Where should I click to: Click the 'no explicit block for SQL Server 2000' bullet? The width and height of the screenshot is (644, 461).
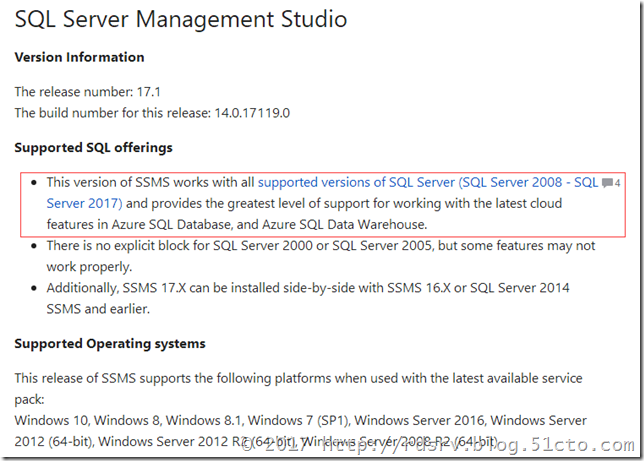pyautogui.click(x=320, y=256)
